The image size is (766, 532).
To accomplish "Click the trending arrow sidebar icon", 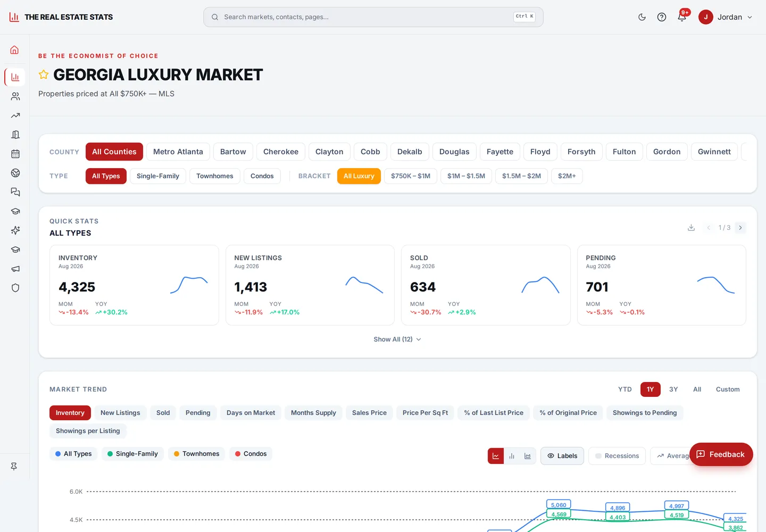I will click(x=15, y=115).
